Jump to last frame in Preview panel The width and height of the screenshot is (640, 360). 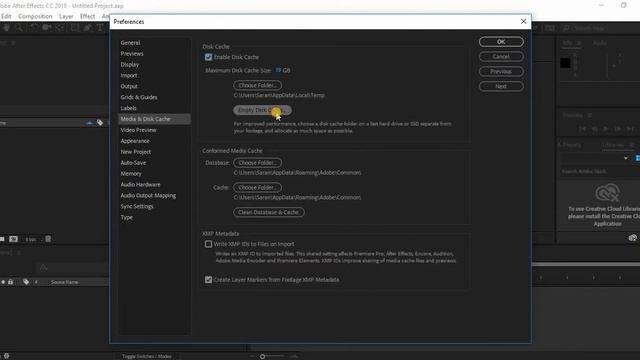click(x=630, y=129)
